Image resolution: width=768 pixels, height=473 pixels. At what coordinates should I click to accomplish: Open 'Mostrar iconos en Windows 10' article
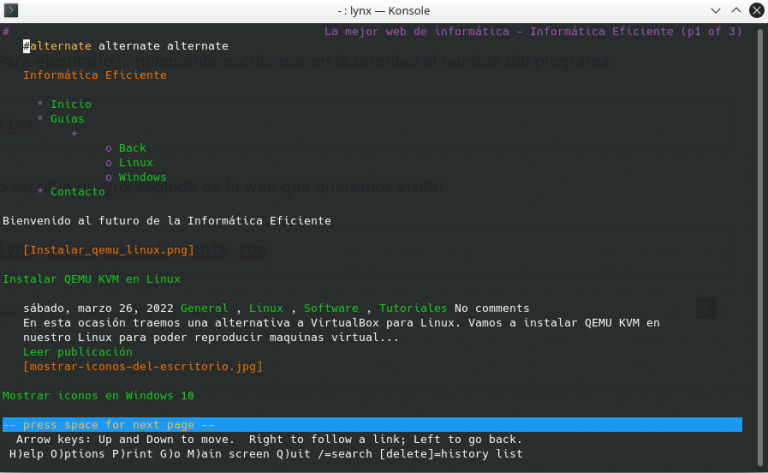(x=98, y=396)
